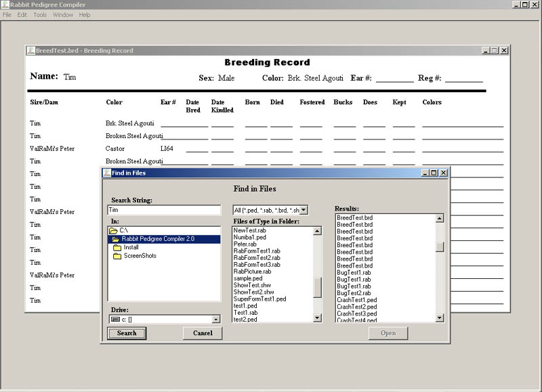Select CrashTest1.ped in Results list
The image size is (542, 392).
[x=356, y=299]
